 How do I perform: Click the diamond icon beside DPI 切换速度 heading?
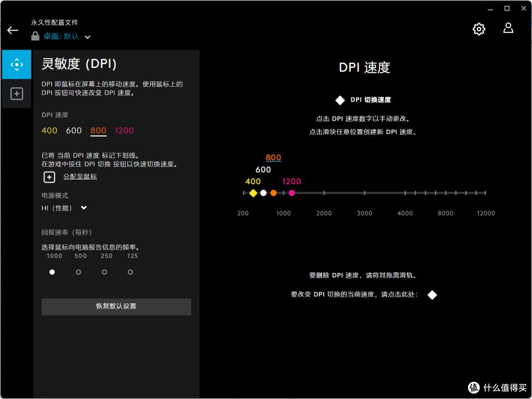point(340,100)
